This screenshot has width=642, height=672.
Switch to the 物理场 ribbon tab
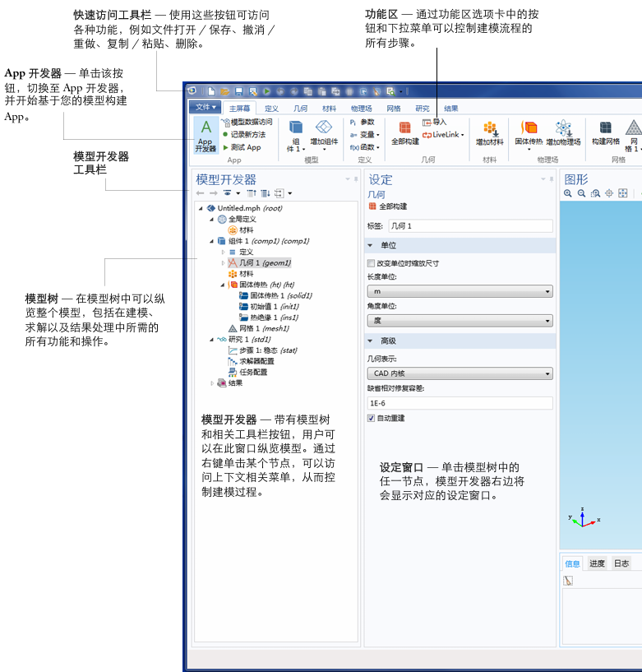tap(361, 109)
